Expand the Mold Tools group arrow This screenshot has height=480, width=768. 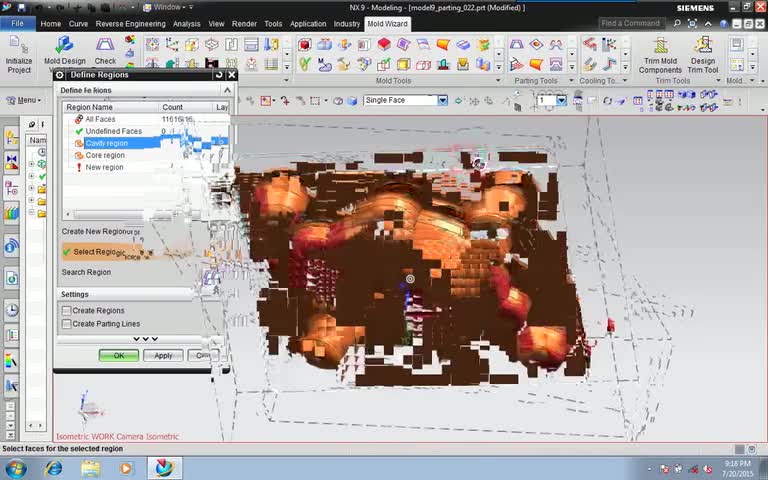pyautogui.click(x=498, y=81)
